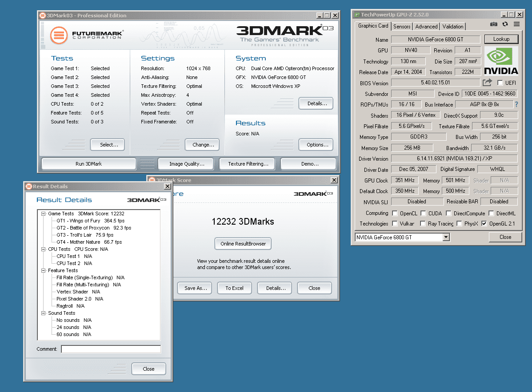Click the Close button in GPU-Z
Screen dimensions: 532x392
[x=505, y=237]
